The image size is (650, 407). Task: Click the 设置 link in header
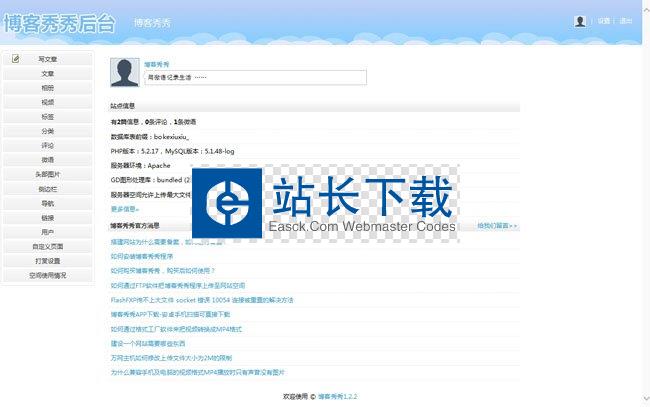(x=604, y=21)
